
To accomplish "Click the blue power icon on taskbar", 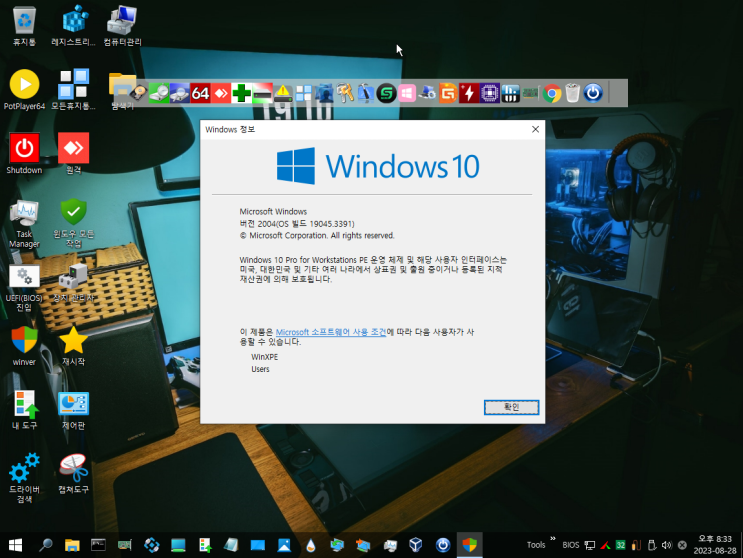I will point(443,545).
